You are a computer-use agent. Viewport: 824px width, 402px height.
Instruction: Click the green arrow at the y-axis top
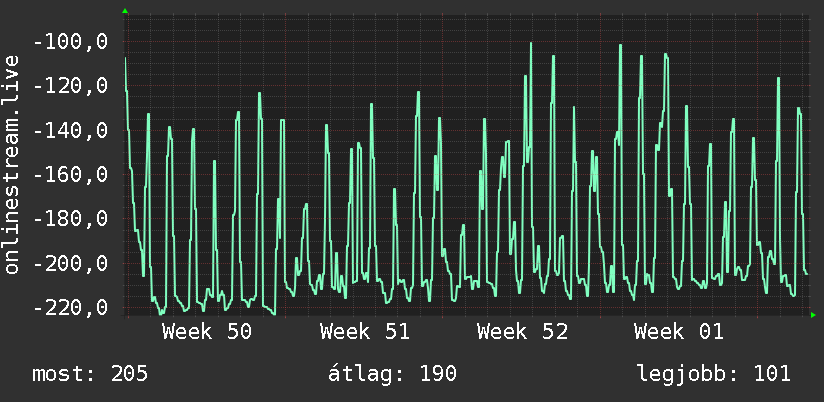(x=125, y=11)
